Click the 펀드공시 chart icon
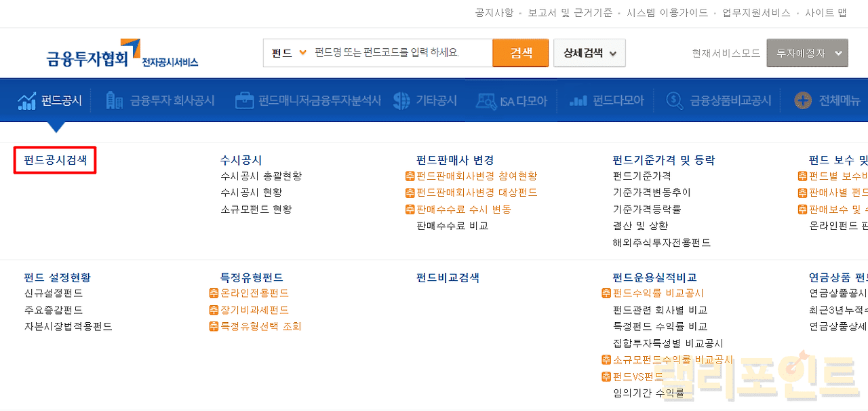 coord(27,101)
